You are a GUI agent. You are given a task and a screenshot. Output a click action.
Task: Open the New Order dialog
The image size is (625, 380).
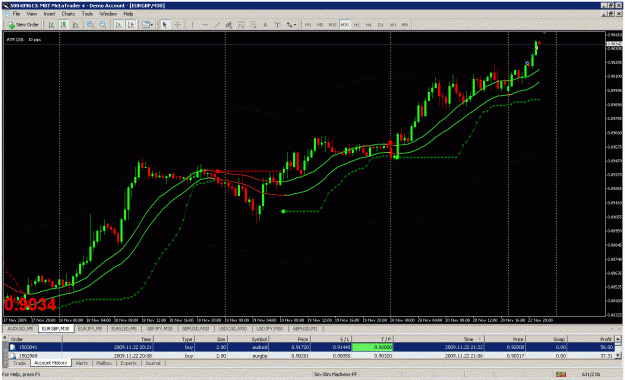coord(24,25)
